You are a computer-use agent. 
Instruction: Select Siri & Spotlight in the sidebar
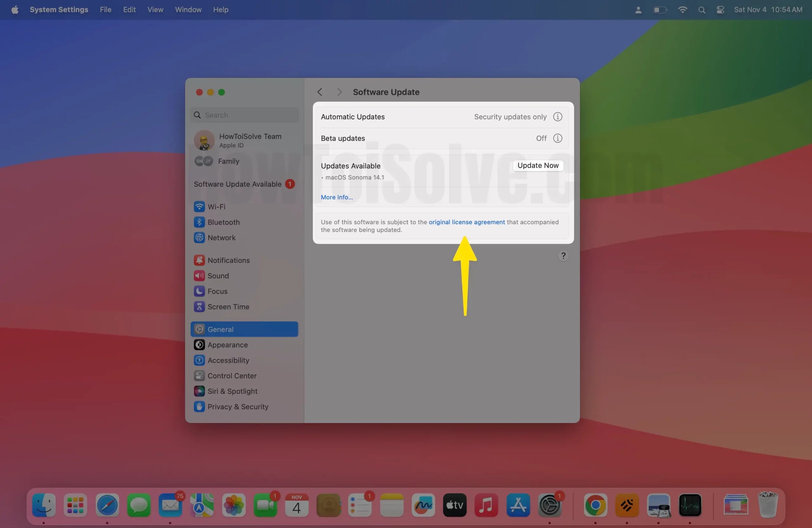point(233,391)
